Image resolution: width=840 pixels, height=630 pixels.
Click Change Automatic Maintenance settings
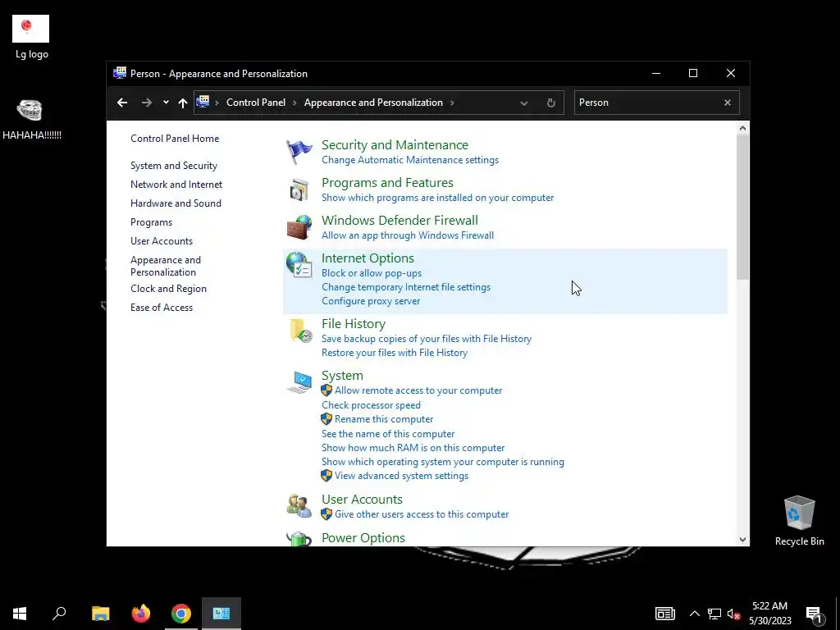[410, 160]
